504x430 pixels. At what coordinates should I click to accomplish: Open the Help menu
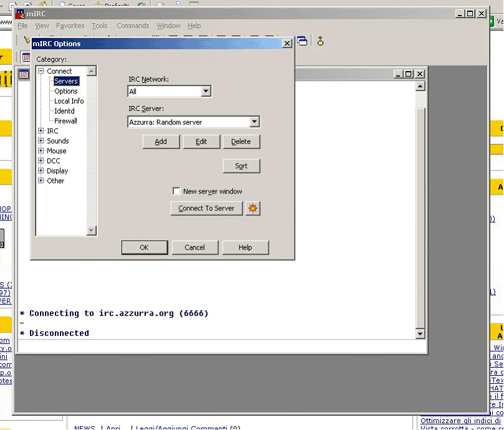(x=194, y=26)
